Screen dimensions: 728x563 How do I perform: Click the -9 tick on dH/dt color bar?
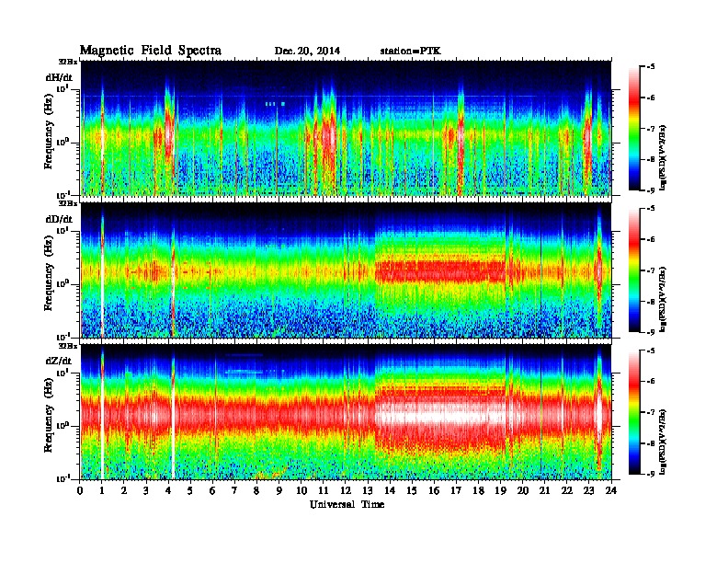click(651, 190)
